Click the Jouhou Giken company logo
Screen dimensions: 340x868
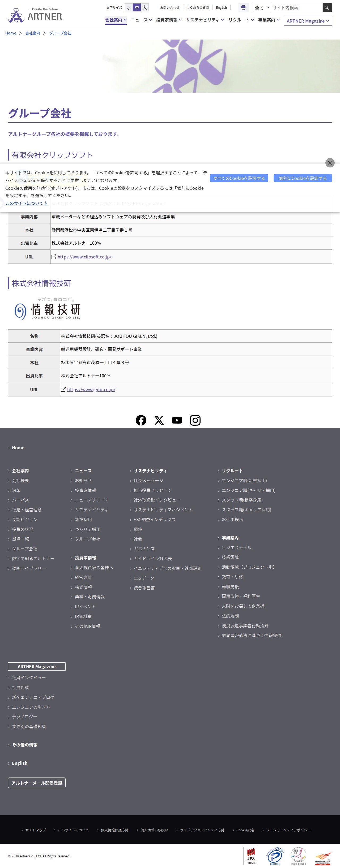click(x=47, y=309)
